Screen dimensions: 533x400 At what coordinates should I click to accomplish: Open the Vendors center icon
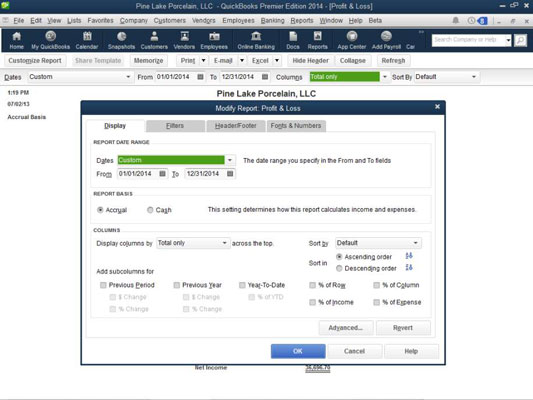click(184, 40)
